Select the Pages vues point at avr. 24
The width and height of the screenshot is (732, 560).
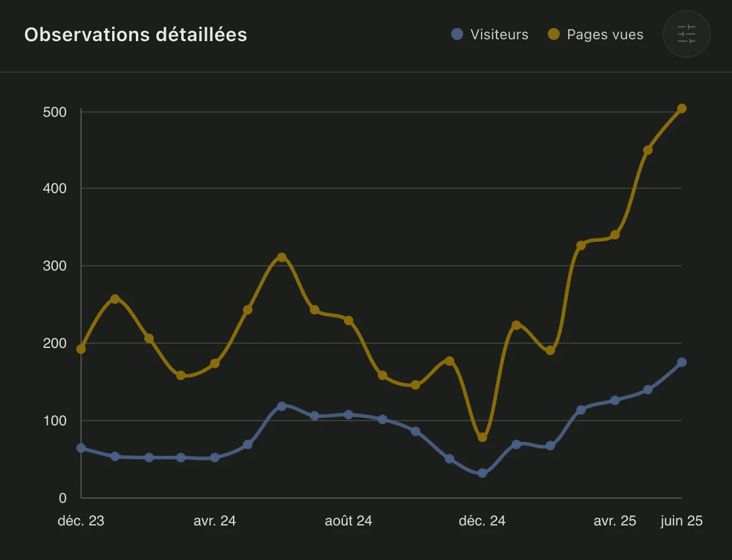(x=215, y=363)
